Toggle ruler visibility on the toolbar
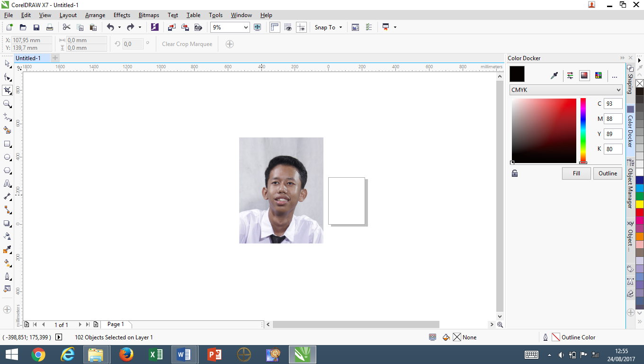 (275, 27)
